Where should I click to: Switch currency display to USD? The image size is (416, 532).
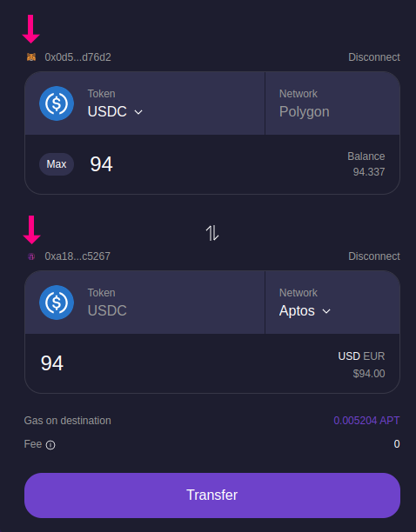349,356
